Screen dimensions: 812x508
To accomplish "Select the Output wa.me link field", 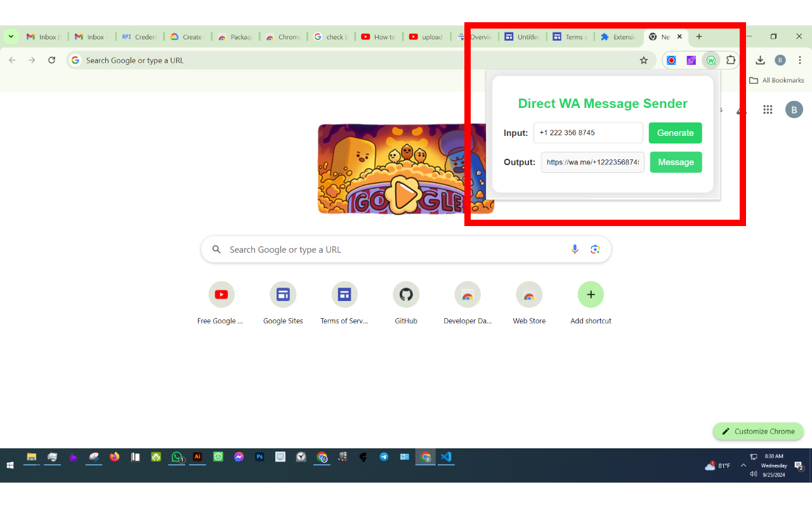I will coord(593,162).
